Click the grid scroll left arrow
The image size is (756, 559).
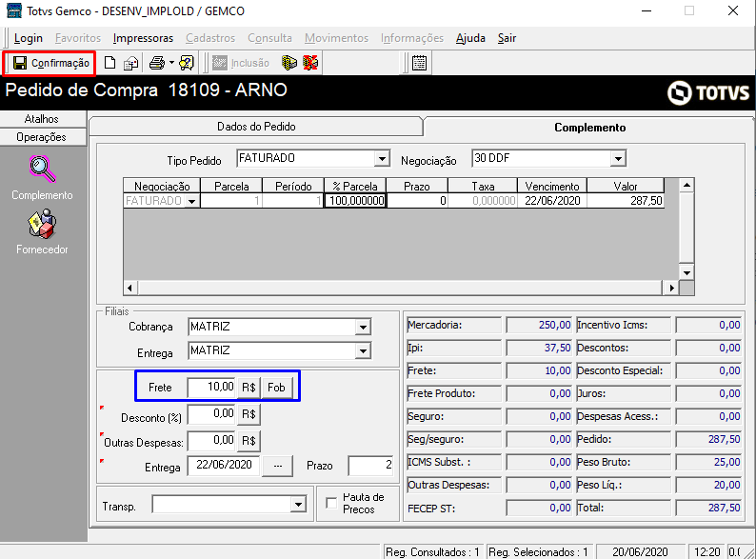129,288
